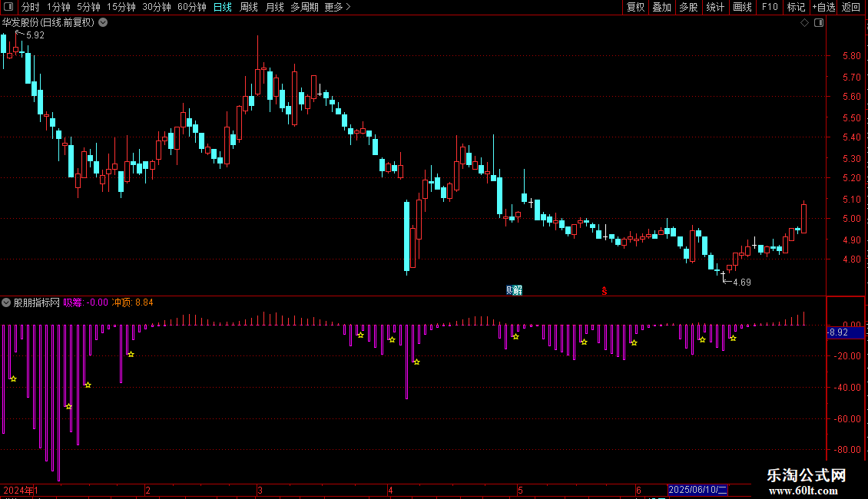Open the 股朋指标网 indicator dropdown

pyautogui.click(x=6, y=302)
